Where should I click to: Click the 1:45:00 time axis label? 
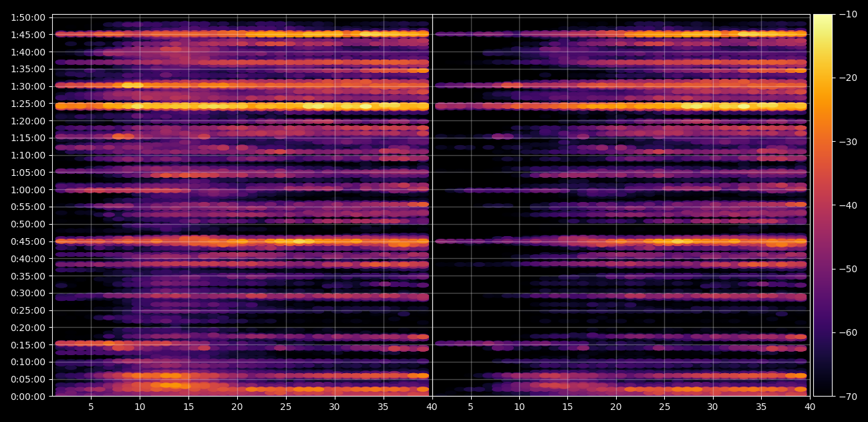click(x=29, y=35)
